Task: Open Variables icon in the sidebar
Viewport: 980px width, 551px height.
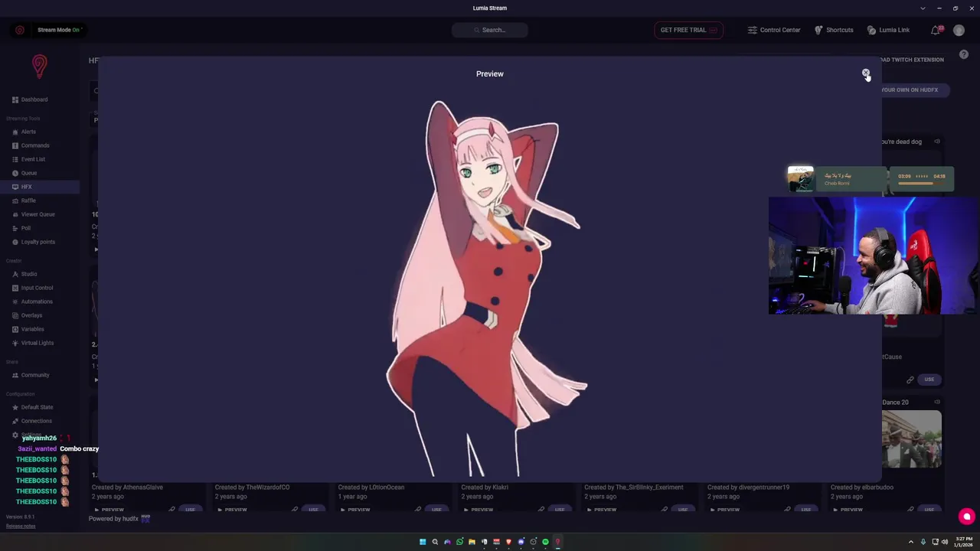Action: [x=15, y=329]
